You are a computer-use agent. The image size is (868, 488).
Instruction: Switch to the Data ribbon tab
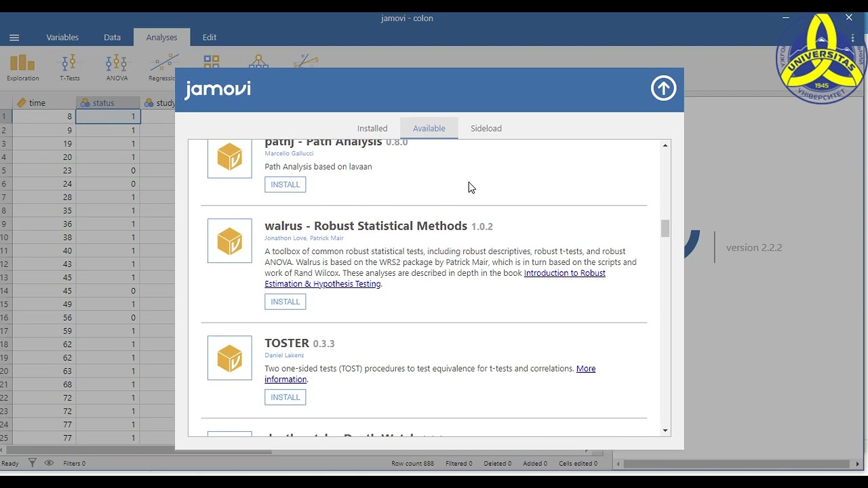pyautogui.click(x=113, y=37)
